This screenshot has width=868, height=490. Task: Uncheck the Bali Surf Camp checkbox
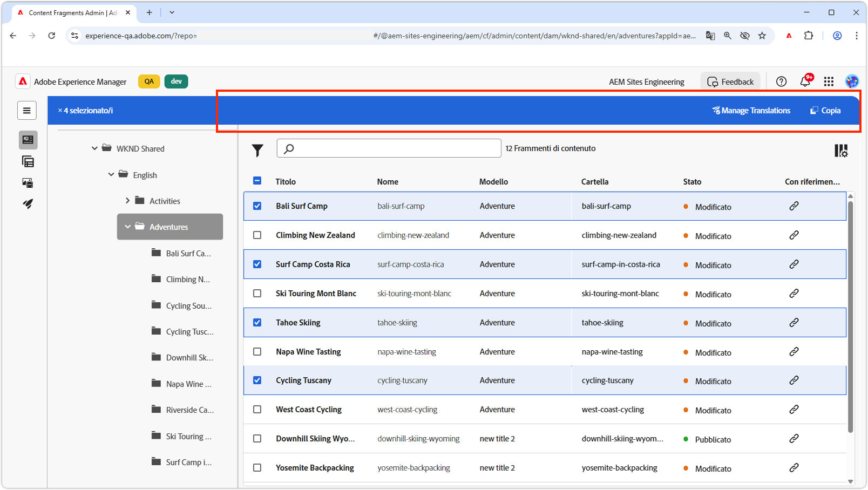257,206
